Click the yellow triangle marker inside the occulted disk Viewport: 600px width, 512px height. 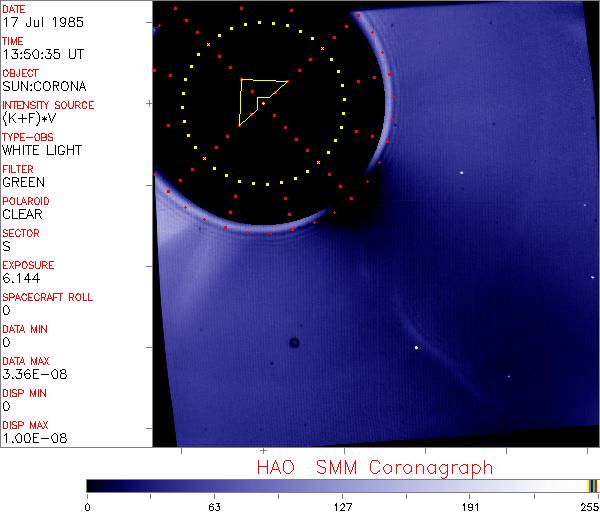[257, 100]
